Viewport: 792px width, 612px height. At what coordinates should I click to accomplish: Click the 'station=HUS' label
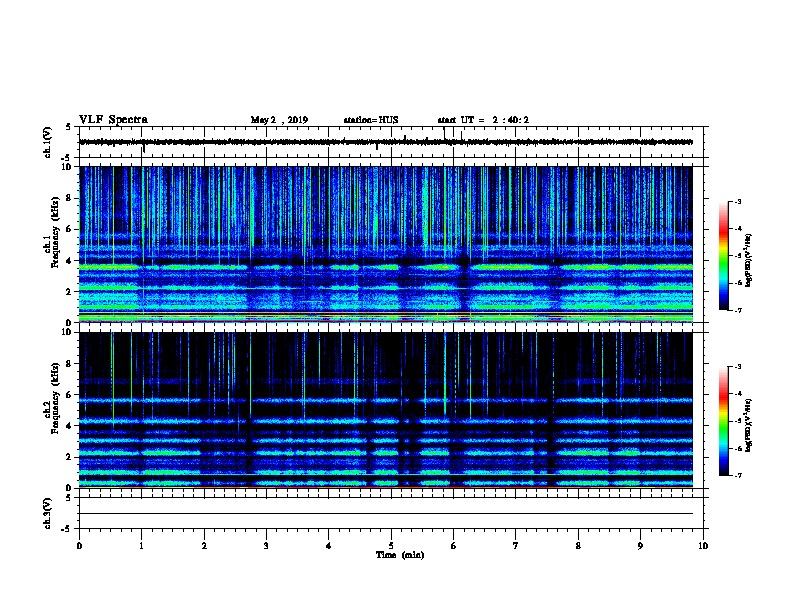click(371, 120)
